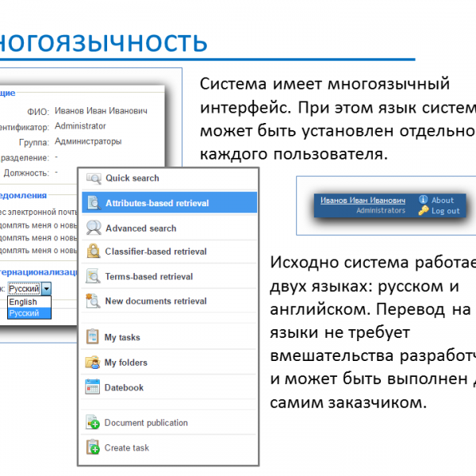
Task: Click the Advanced search binoculars icon
Action: click(94, 228)
